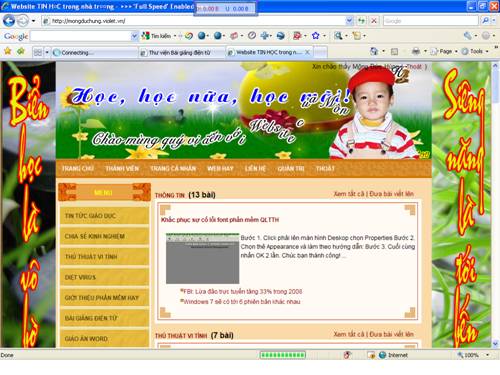Click the Favorites star icon
The height and width of the screenshot is (375, 500).
(8, 51)
